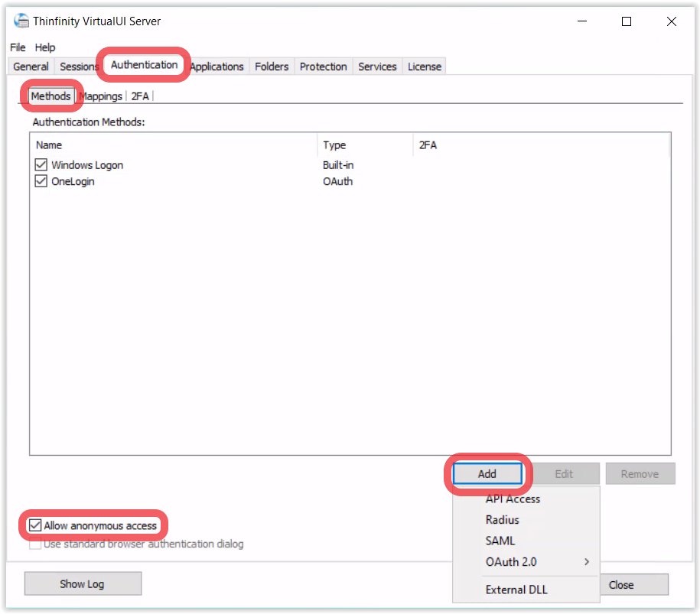This screenshot has height=614, width=700.
Task: Click the Name column header
Action: coord(174,145)
